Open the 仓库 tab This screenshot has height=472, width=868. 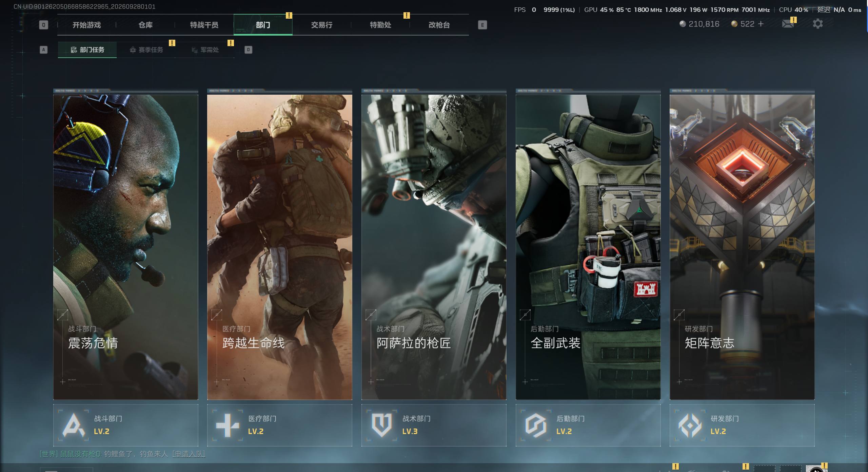(145, 25)
